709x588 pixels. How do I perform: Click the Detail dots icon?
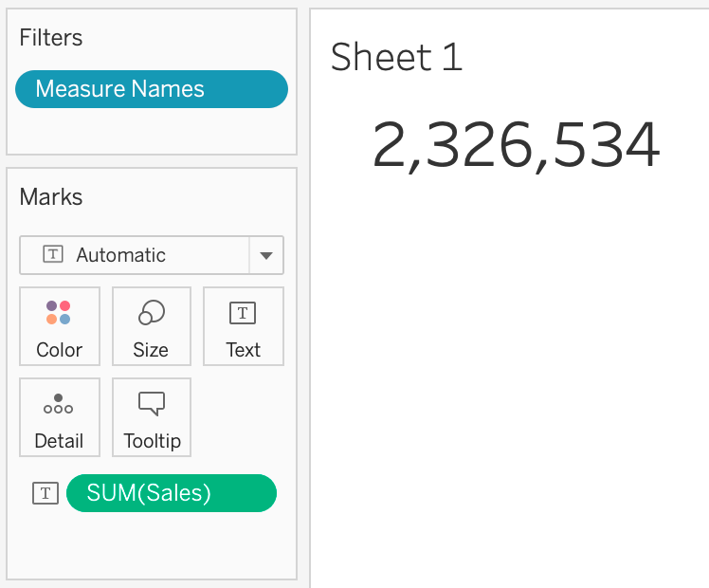tap(59, 404)
